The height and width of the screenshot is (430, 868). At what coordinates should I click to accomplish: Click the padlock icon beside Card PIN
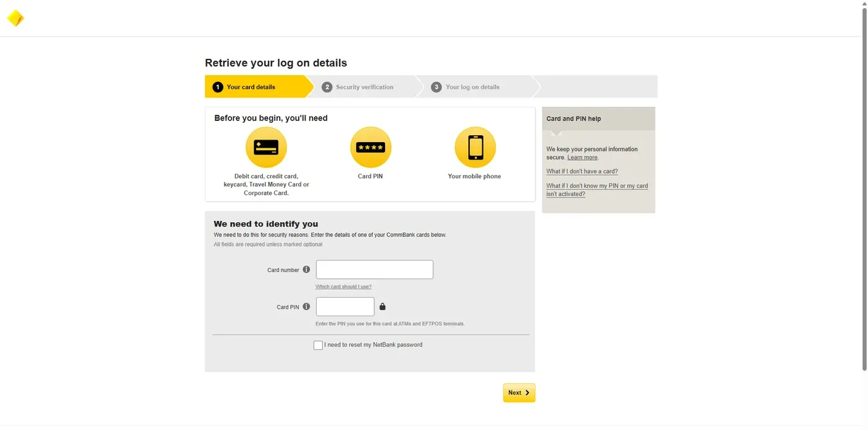click(x=383, y=307)
